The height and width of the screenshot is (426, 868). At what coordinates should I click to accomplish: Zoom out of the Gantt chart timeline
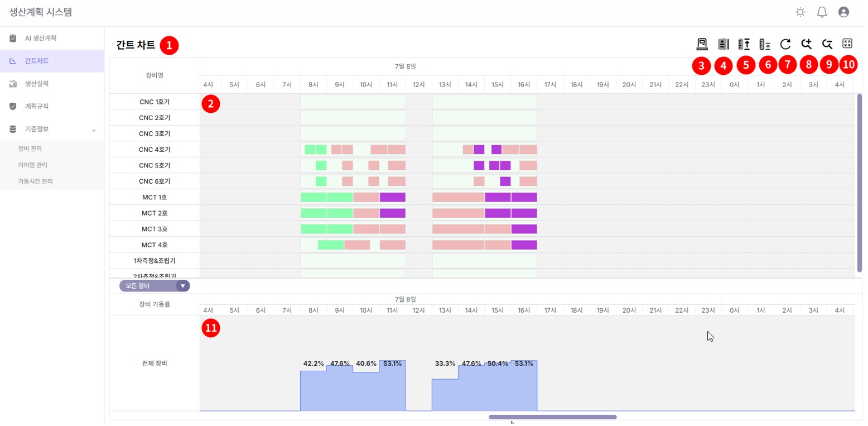827,44
